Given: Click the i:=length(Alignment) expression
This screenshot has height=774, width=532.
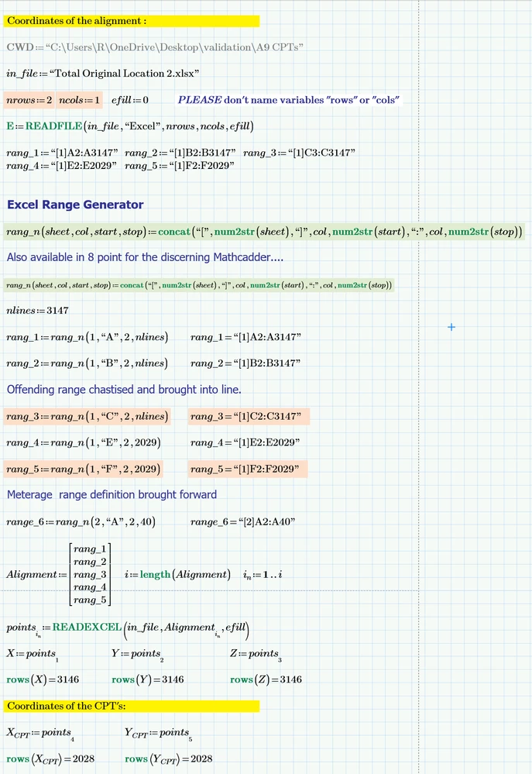Looking at the screenshot, I should (177, 575).
